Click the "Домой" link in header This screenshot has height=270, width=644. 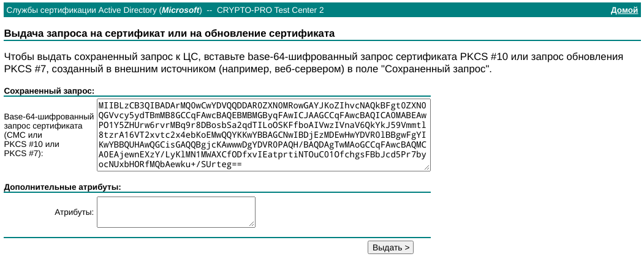tap(624, 10)
